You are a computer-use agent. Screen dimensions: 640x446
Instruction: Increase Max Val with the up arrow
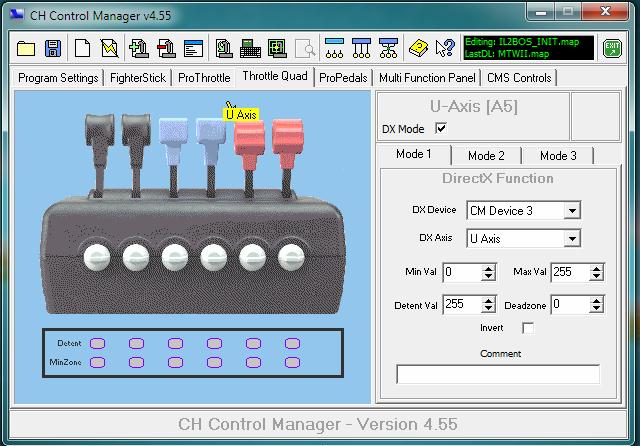point(596,268)
